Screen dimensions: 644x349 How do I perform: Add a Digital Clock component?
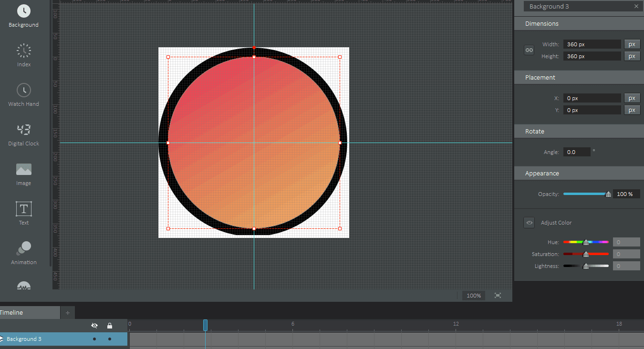[x=24, y=134]
